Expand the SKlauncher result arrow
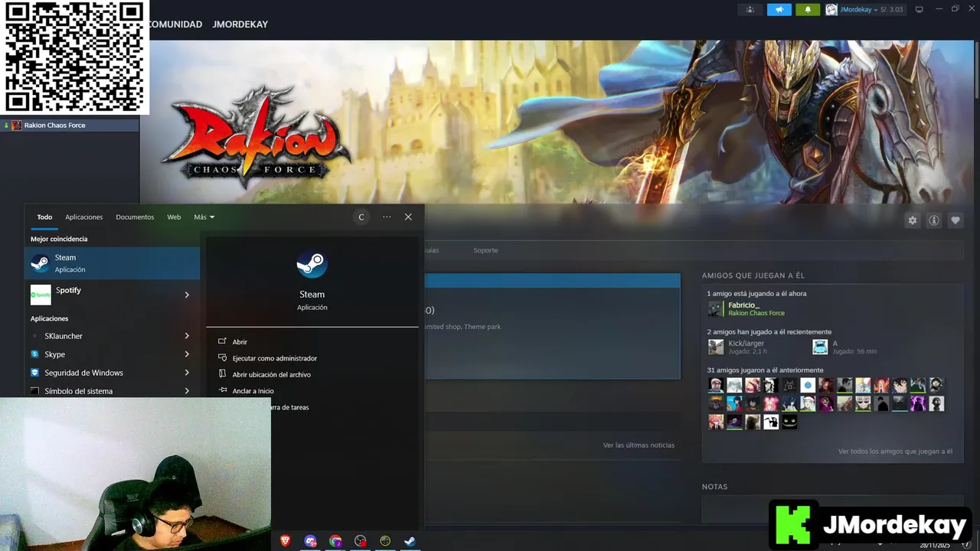The image size is (980, 551). [187, 336]
